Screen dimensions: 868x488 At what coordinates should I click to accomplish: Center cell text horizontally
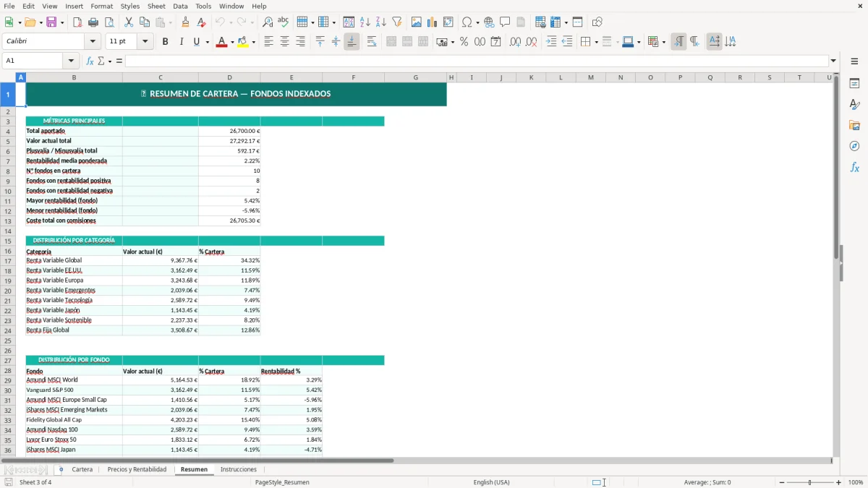point(284,42)
